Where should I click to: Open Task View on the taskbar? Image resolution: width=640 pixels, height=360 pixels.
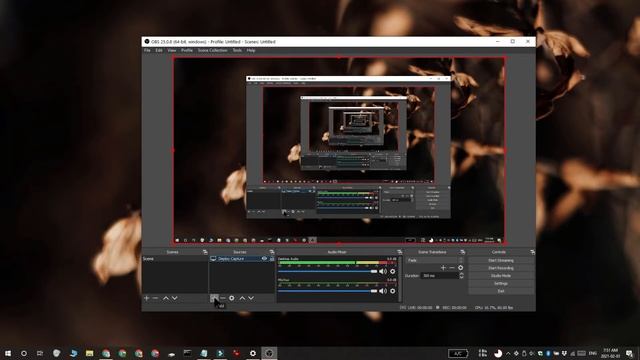tap(40, 353)
